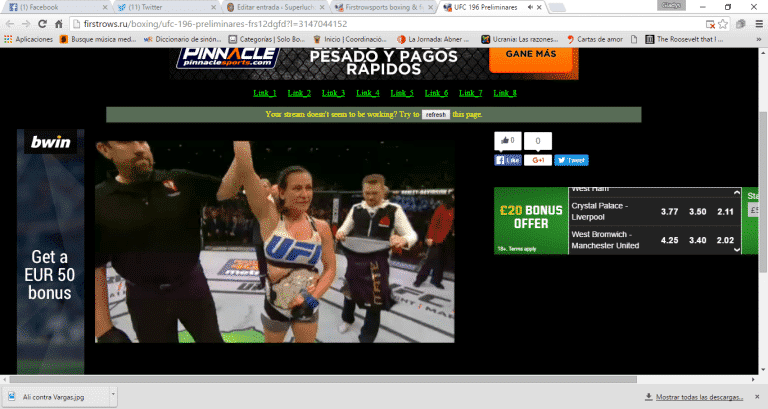Switch stream to Link 5
768x409 pixels.
[x=402, y=93]
